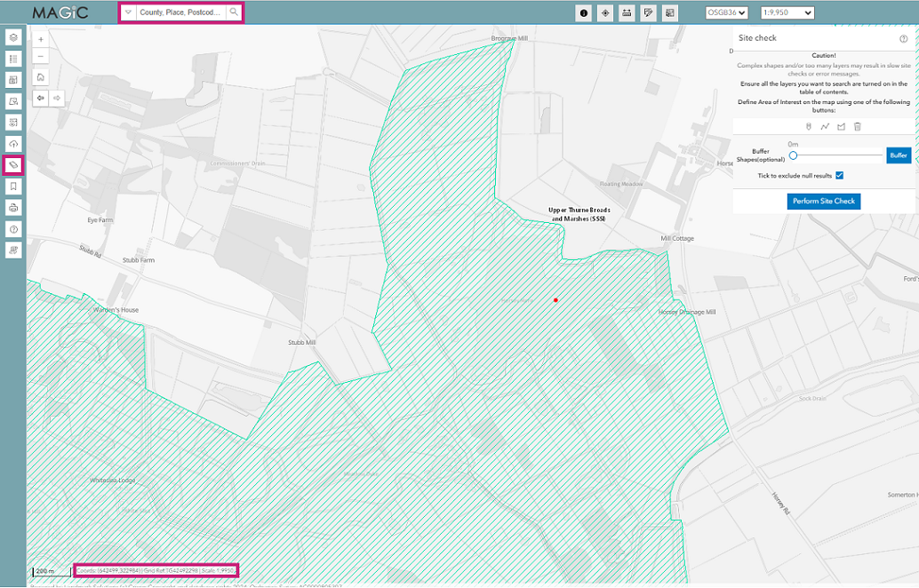Viewport: 919px width, 588px height.
Task: Click the Brograve Mill map label
Action: point(509,39)
